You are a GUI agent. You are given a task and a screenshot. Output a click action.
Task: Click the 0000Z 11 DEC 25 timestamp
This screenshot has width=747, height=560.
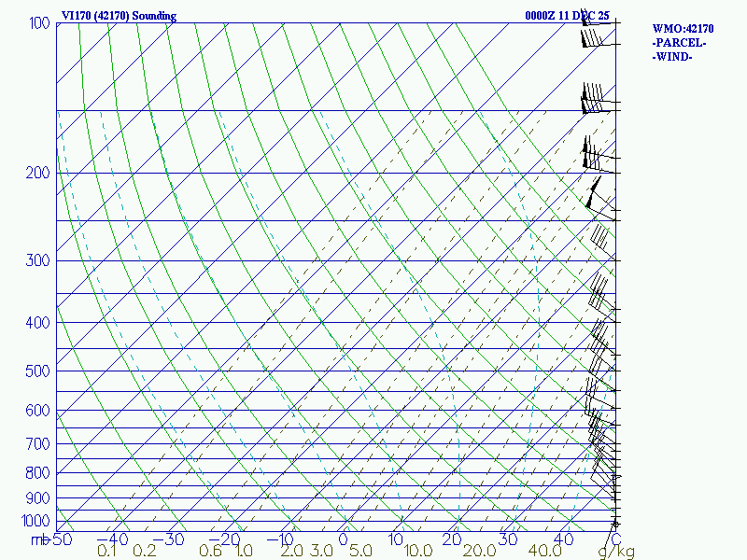pos(567,16)
